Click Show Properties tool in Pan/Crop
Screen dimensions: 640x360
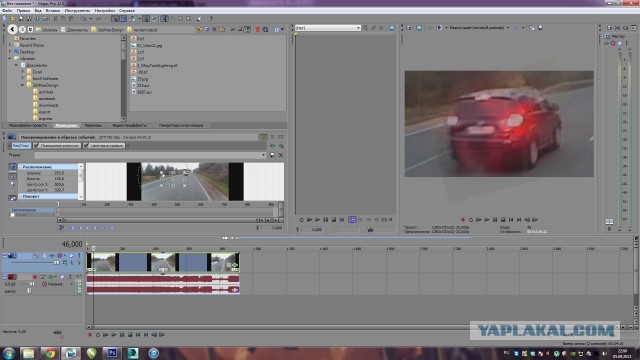pyautogui.click(x=13, y=167)
